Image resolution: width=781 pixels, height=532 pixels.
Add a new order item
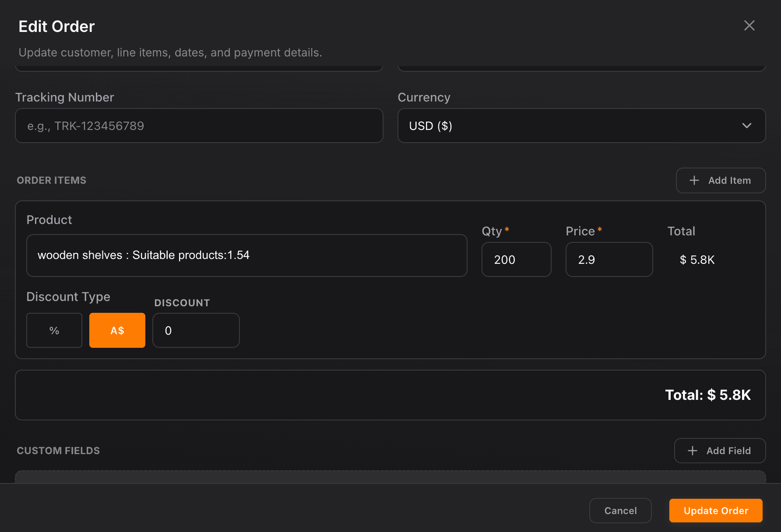[x=721, y=180]
